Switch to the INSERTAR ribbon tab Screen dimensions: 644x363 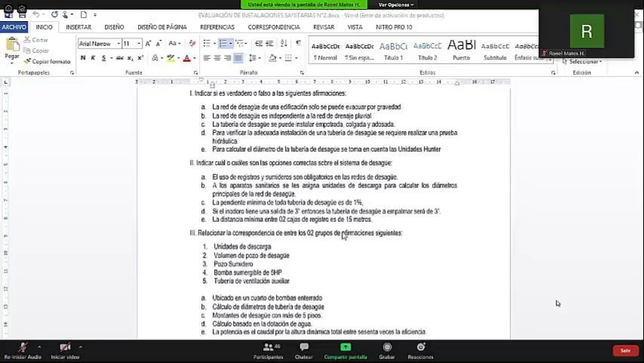pos(78,26)
